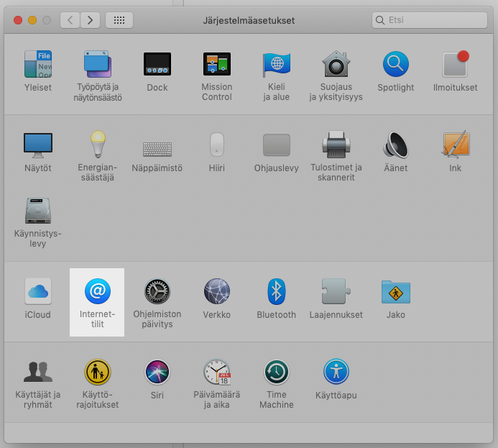Close the Järjestelmäasetukset window
The width and height of the screenshot is (498, 448).
[x=18, y=20]
